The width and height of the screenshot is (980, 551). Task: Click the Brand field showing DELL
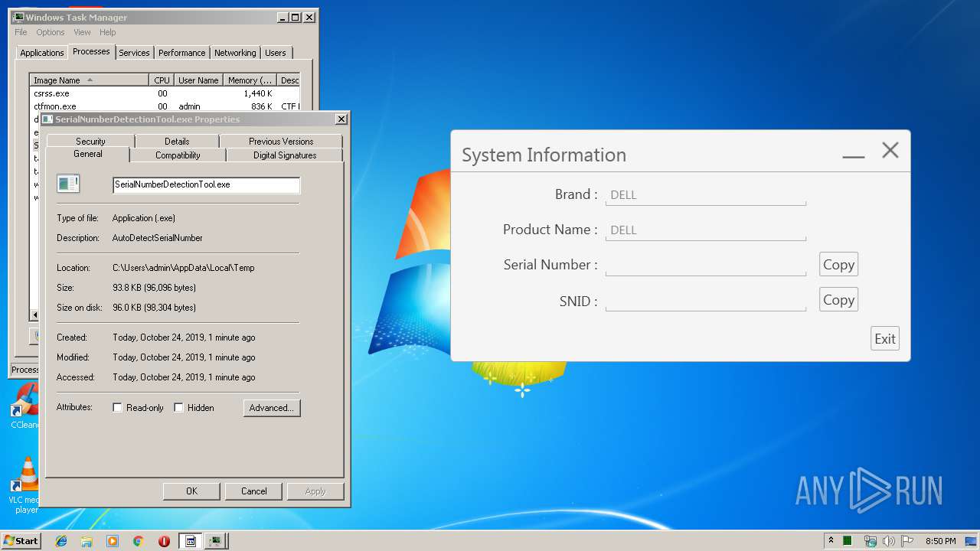(x=705, y=195)
